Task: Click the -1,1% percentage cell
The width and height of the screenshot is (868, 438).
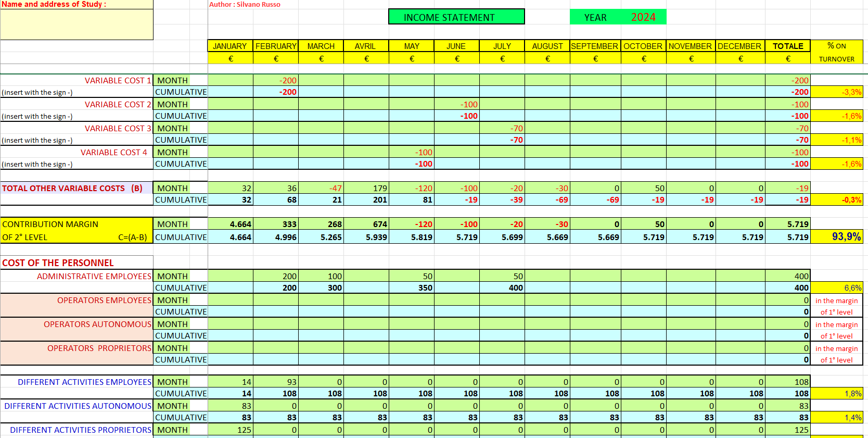Action: (x=837, y=140)
